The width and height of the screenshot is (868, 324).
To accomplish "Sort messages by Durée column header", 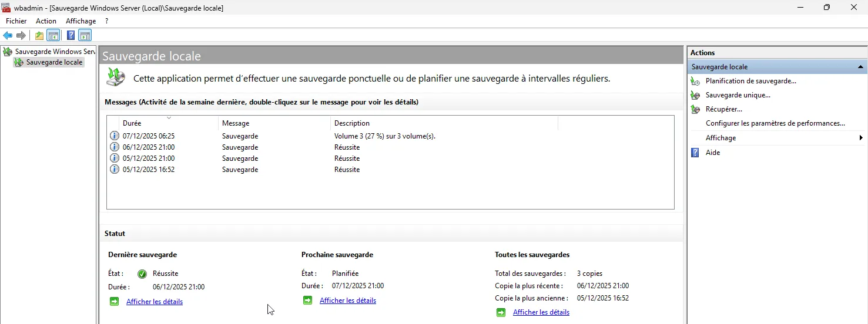I will click(169, 123).
